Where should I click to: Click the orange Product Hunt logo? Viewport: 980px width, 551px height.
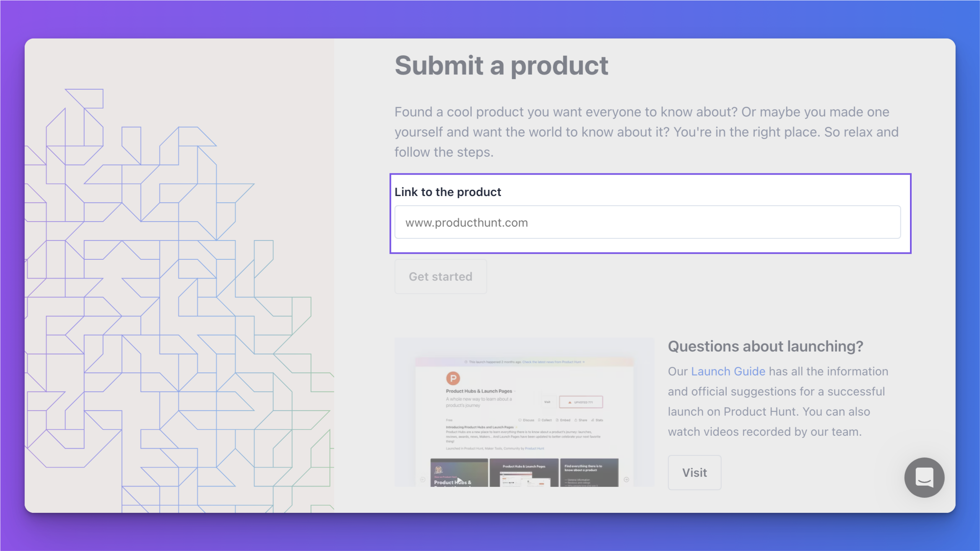453,378
